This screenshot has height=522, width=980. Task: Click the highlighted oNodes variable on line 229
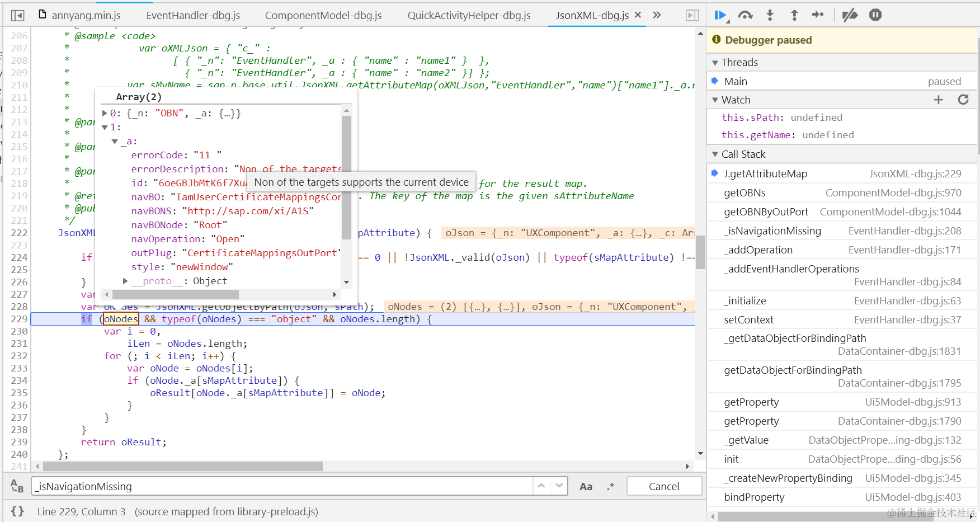coord(121,319)
